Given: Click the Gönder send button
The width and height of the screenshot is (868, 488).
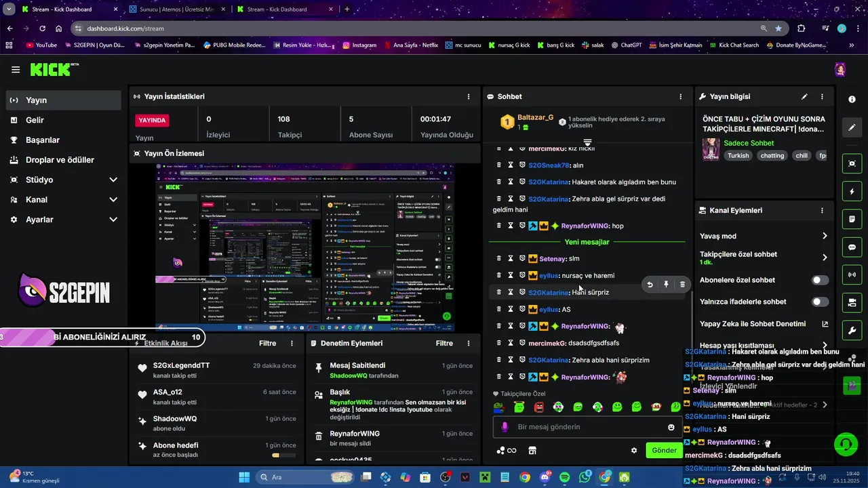Looking at the screenshot, I should click(664, 450).
